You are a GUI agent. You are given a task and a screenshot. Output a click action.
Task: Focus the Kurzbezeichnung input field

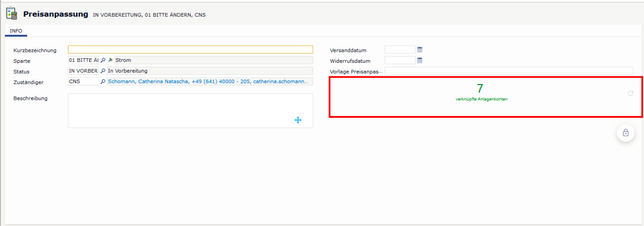point(190,49)
